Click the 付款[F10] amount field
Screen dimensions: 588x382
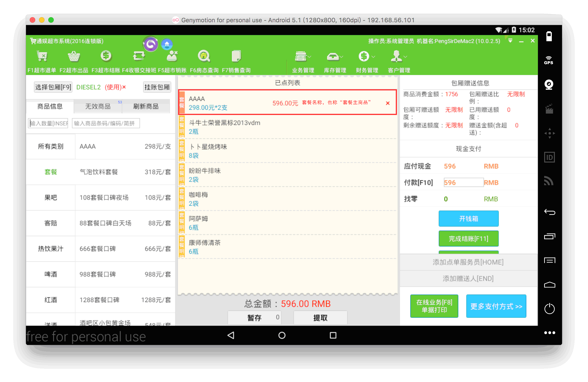[463, 182]
